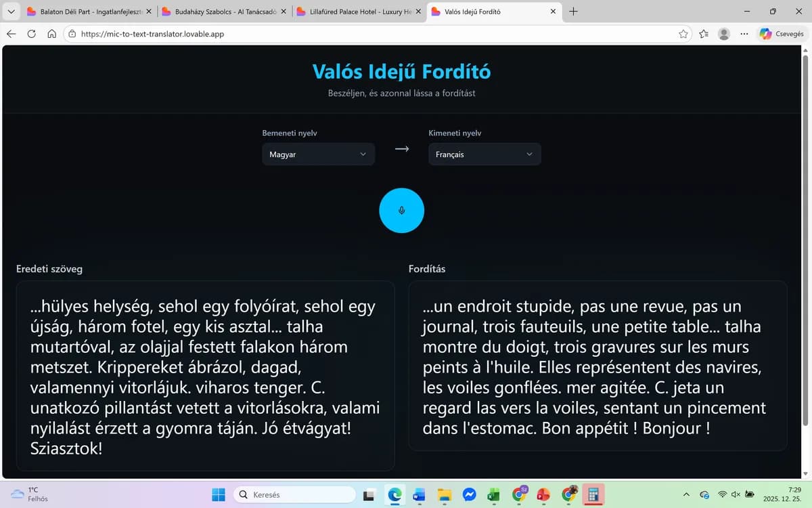
Task: Click the muted volume icon in system tray
Action: point(736,495)
